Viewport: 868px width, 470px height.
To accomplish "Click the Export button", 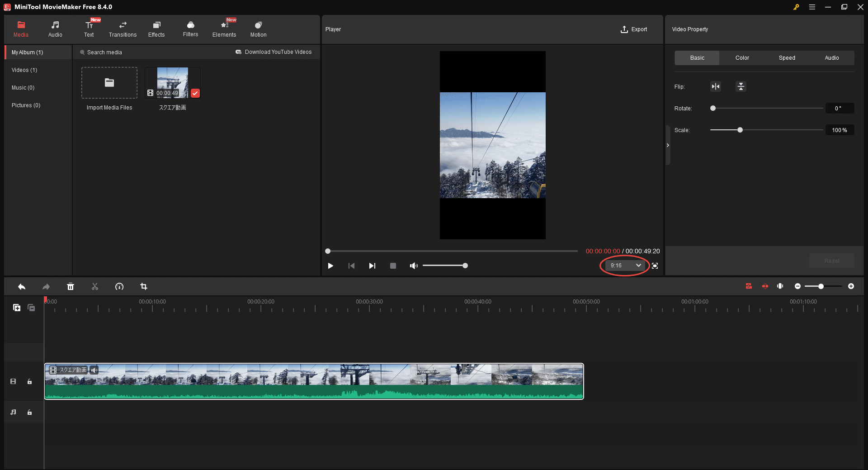I will point(634,29).
